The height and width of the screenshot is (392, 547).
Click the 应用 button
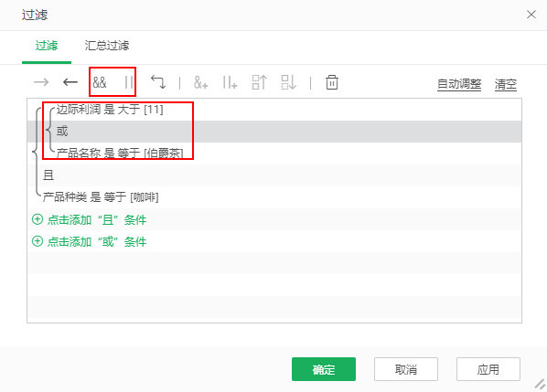[488, 369]
